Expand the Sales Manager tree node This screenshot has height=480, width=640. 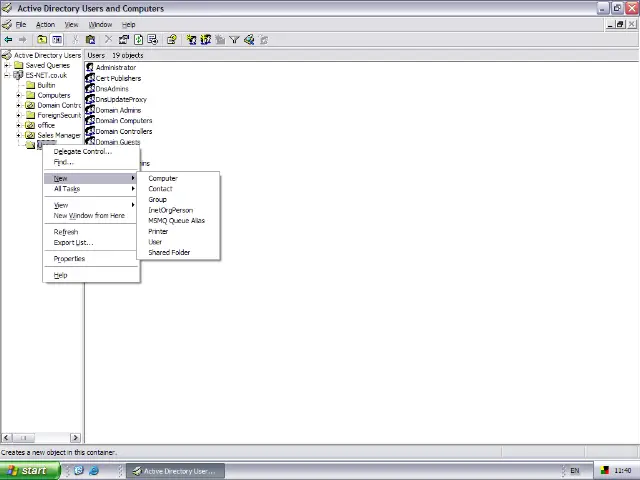[x=18, y=135]
